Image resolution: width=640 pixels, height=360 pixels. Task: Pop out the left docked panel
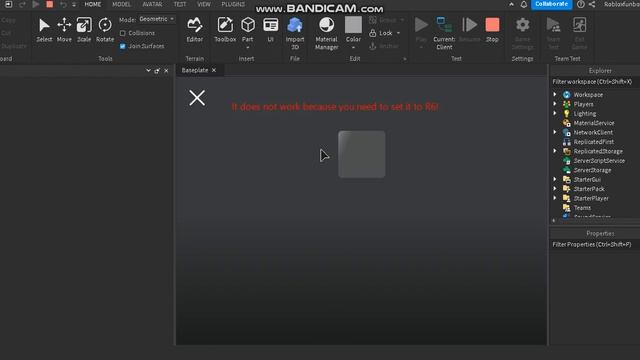tap(157, 71)
